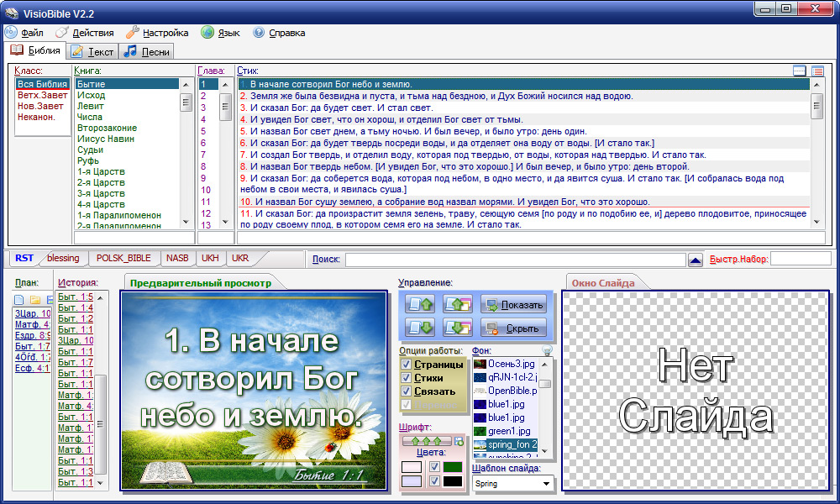Toggle the Страницы checkbox

pyautogui.click(x=407, y=365)
